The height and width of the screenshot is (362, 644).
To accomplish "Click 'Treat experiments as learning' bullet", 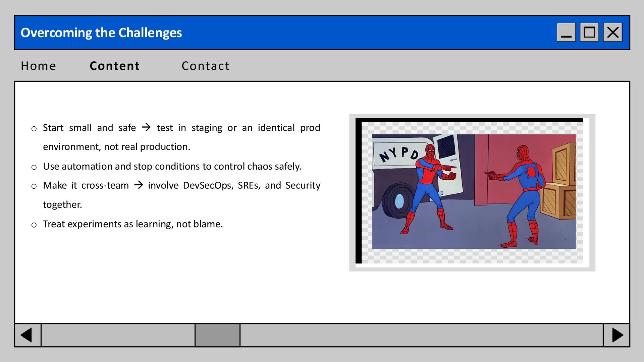I will pyautogui.click(x=133, y=224).
